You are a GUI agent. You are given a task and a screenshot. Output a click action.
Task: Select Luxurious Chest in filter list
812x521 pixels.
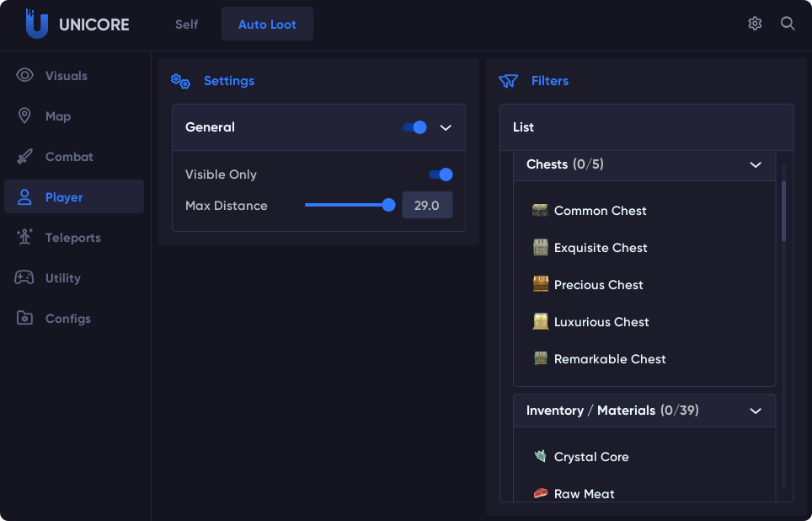pyautogui.click(x=601, y=322)
